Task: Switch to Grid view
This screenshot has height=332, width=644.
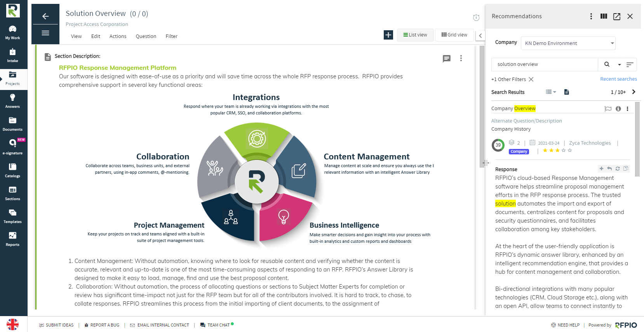Action: coord(454,35)
